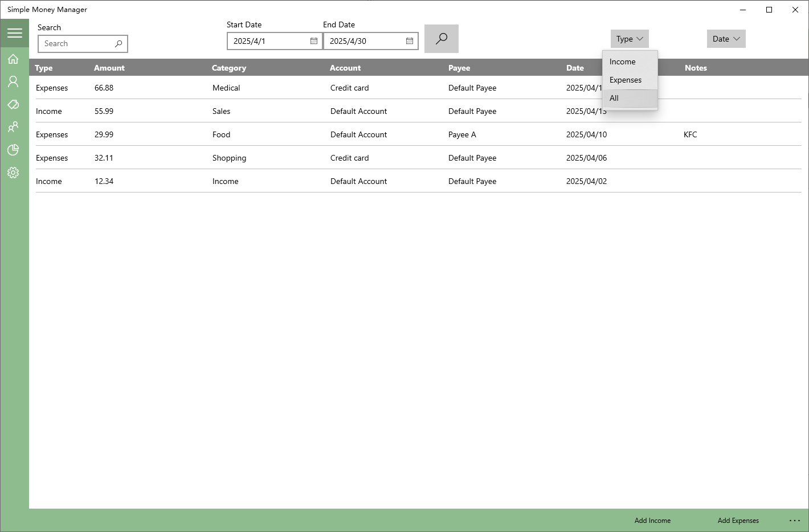Collapse the Type filter dropdown
The image size is (809, 532).
pos(630,39)
